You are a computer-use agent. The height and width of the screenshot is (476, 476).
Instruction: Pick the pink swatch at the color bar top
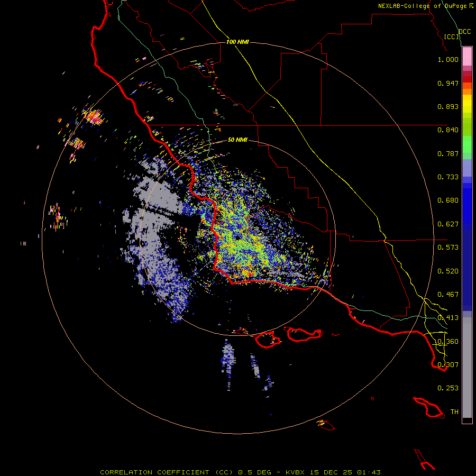[467, 57]
